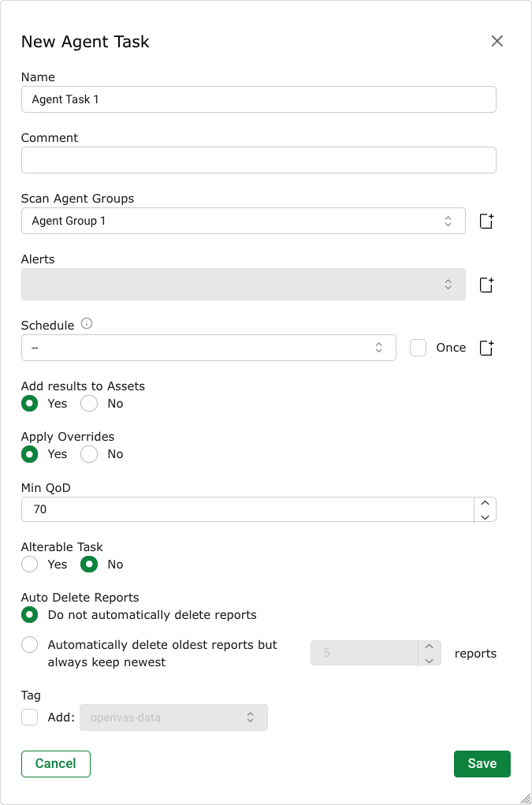Image resolution: width=532 pixels, height=805 pixels.
Task: Open the Schedule dropdown
Action: coord(208,348)
